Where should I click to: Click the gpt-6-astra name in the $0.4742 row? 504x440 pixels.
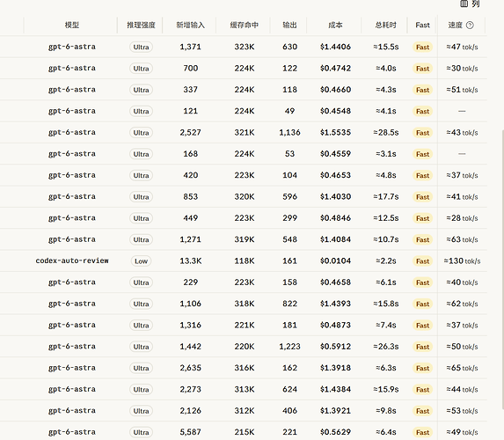pos(72,68)
